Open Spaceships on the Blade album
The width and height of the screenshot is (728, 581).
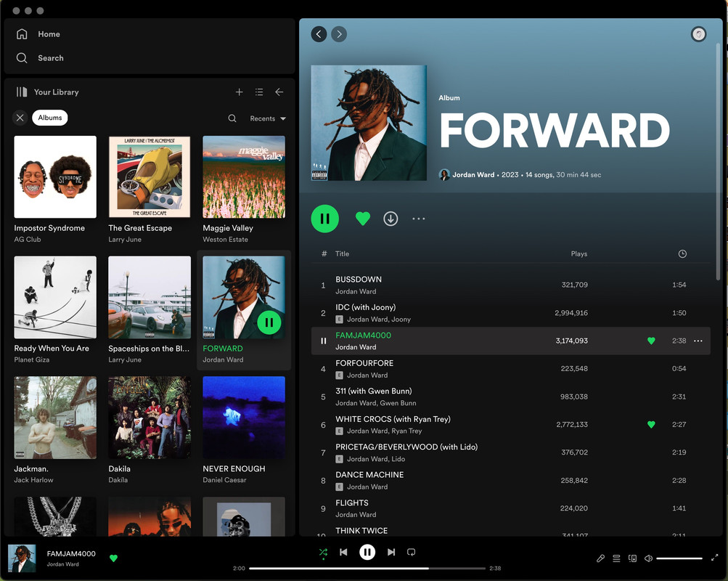pyautogui.click(x=150, y=310)
